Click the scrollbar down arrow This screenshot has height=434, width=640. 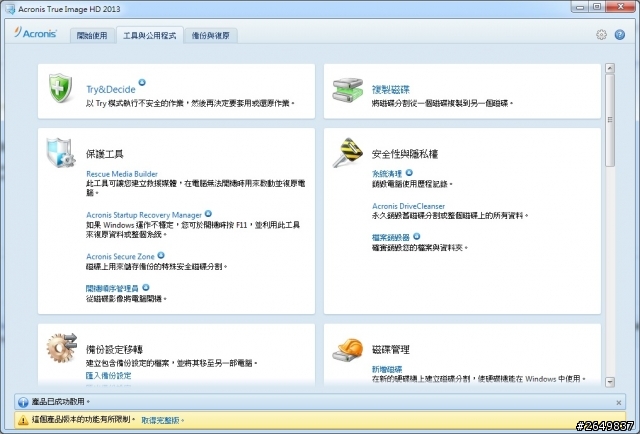610,382
